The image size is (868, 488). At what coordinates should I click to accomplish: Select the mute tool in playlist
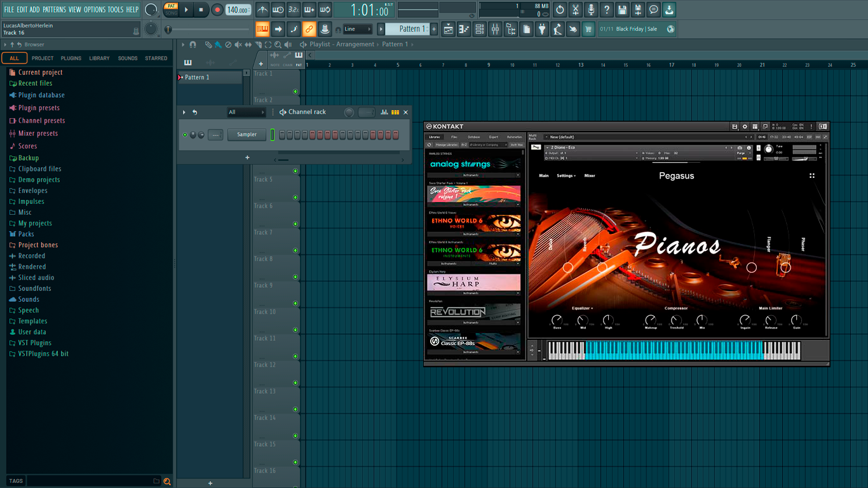tap(238, 44)
